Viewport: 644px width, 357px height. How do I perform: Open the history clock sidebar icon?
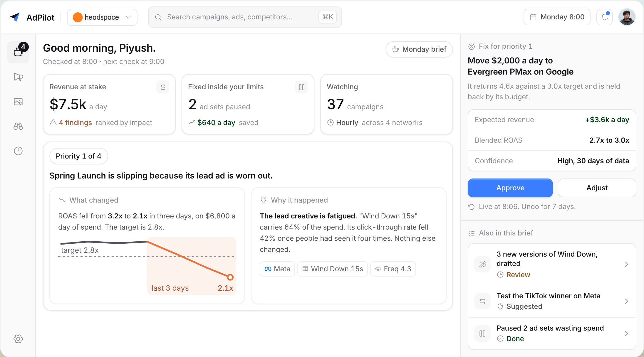point(18,151)
